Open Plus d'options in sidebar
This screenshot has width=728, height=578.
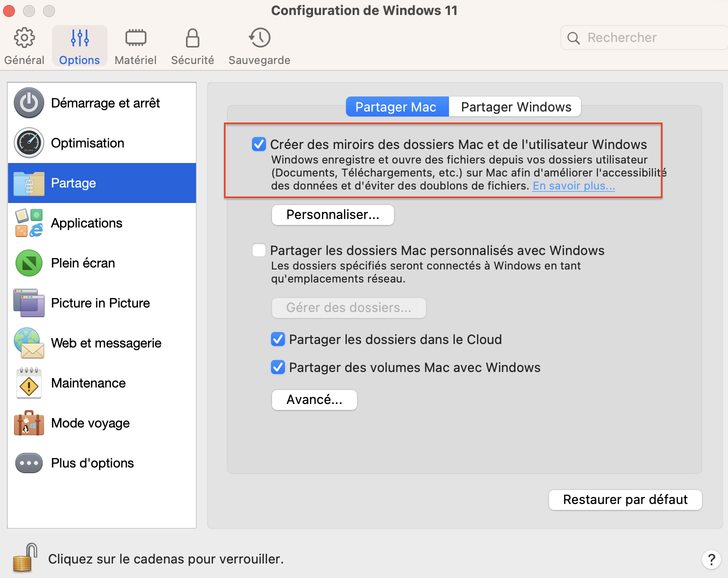click(92, 463)
